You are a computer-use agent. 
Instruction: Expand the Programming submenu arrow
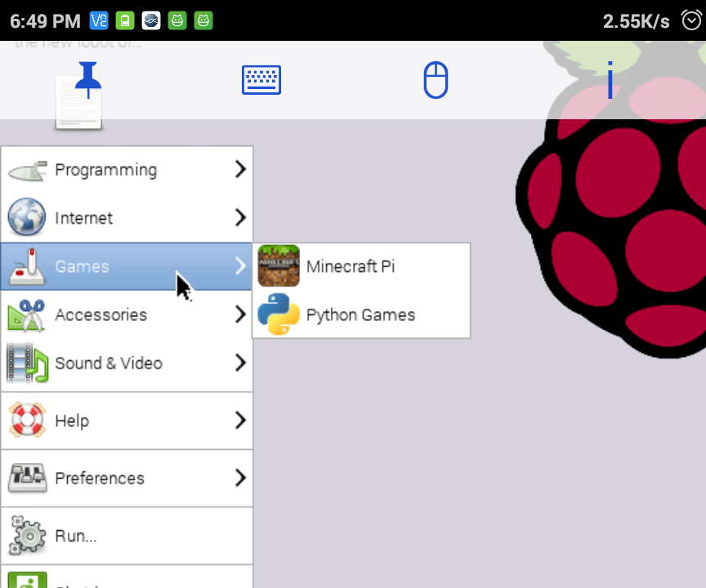(239, 170)
